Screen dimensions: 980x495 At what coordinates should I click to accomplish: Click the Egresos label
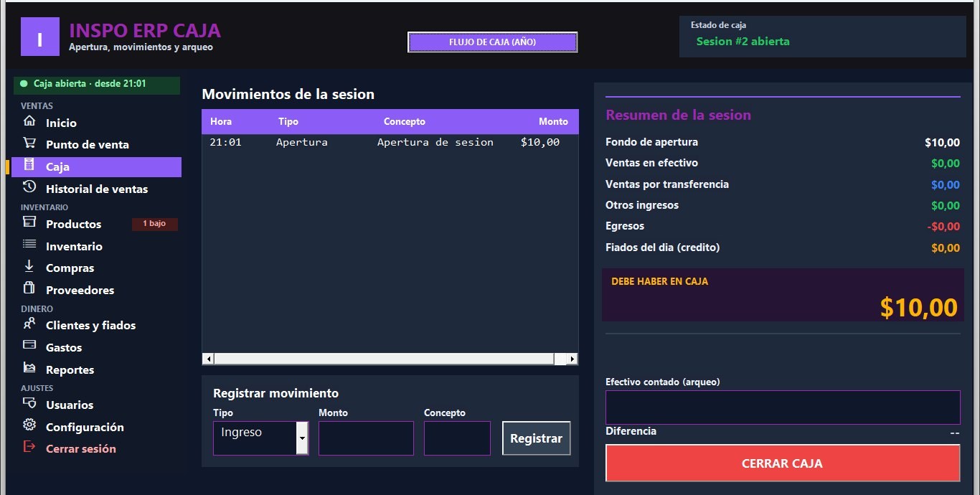625,226
